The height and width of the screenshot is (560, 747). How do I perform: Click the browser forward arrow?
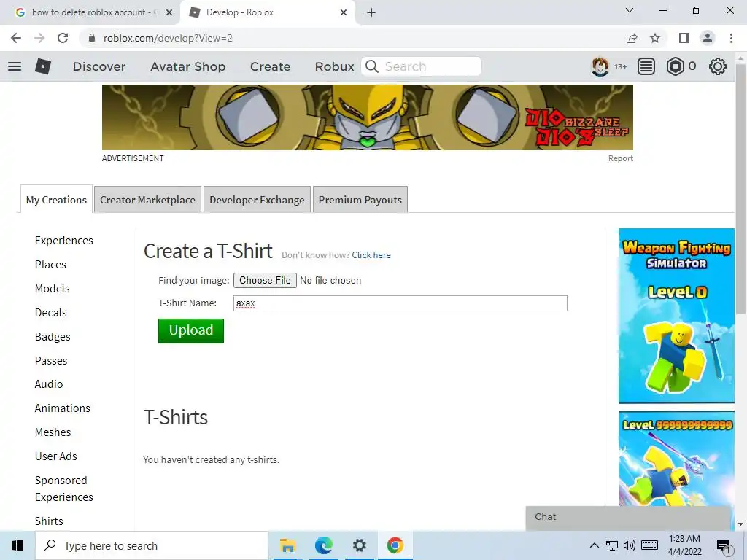tap(39, 38)
